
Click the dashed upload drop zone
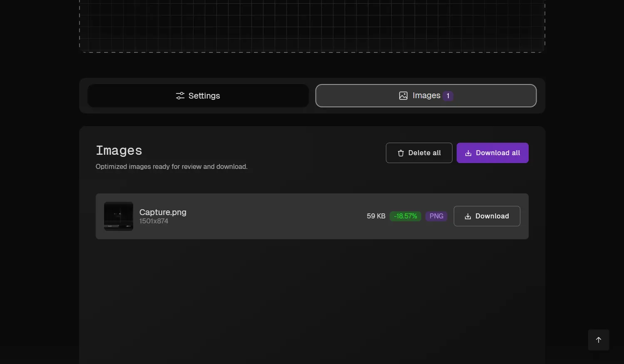(x=312, y=25)
